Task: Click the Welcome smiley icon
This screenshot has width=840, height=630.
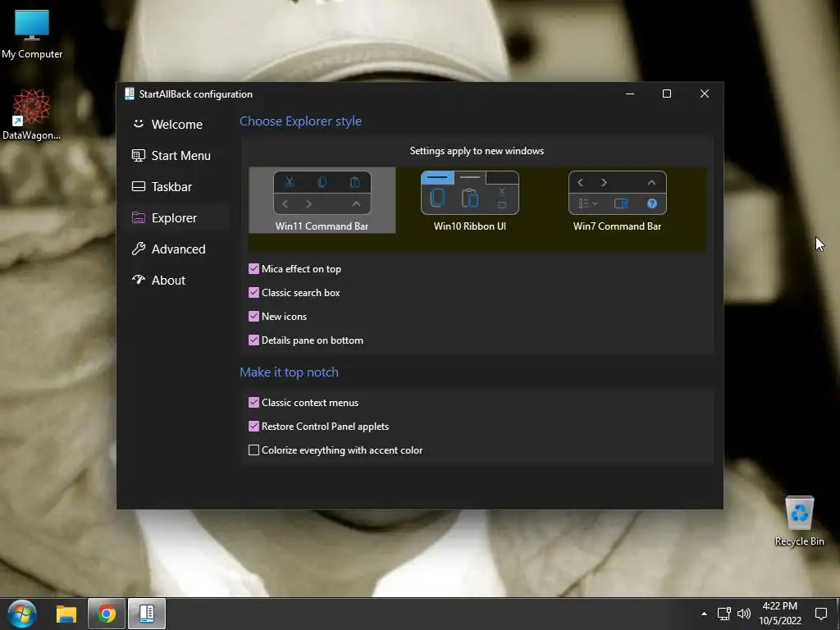Action: tap(138, 124)
